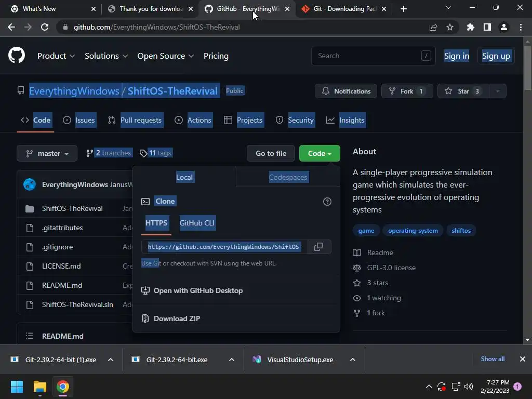Open the Chrome side panel icon

click(487, 27)
